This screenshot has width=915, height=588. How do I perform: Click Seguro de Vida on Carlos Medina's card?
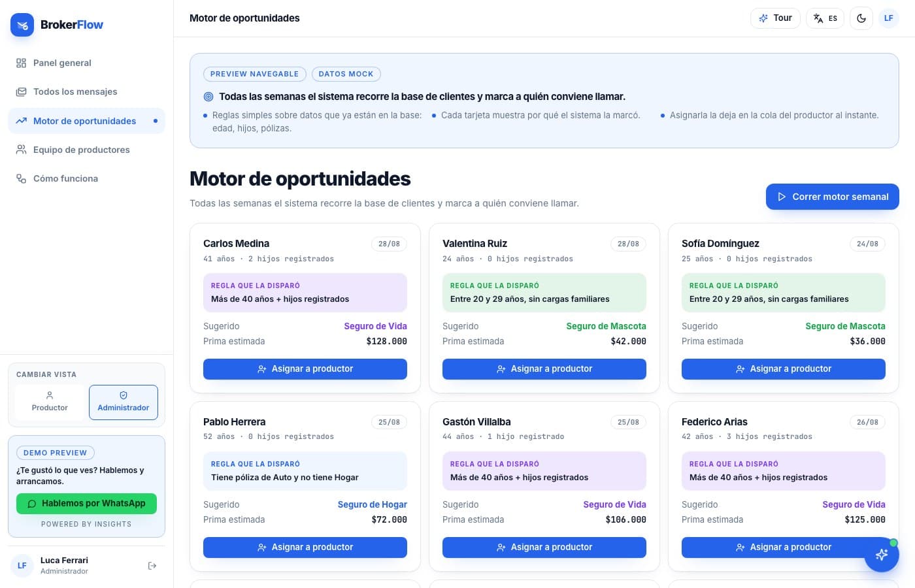pos(375,326)
